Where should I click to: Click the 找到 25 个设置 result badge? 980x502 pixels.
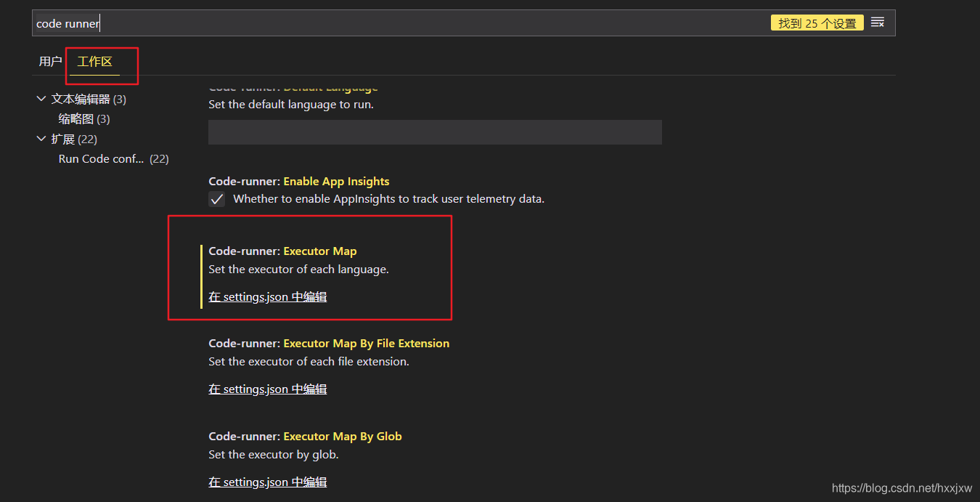coord(817,23)
